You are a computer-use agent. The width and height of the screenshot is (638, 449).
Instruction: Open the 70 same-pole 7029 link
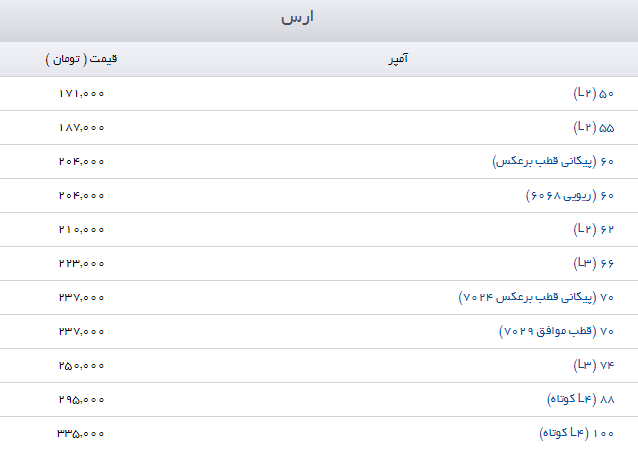[555, 331]
